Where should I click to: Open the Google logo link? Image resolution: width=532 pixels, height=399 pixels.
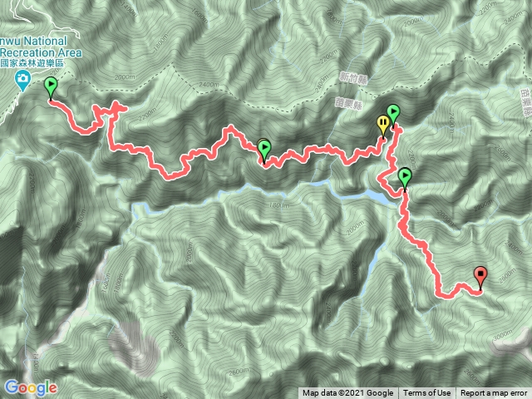(x=31, y=388)
